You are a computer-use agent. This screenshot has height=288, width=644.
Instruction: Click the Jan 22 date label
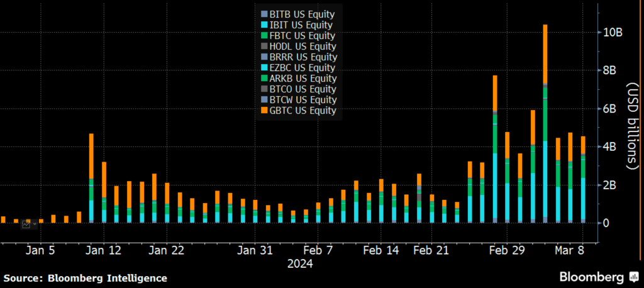[x=167, y=251]
